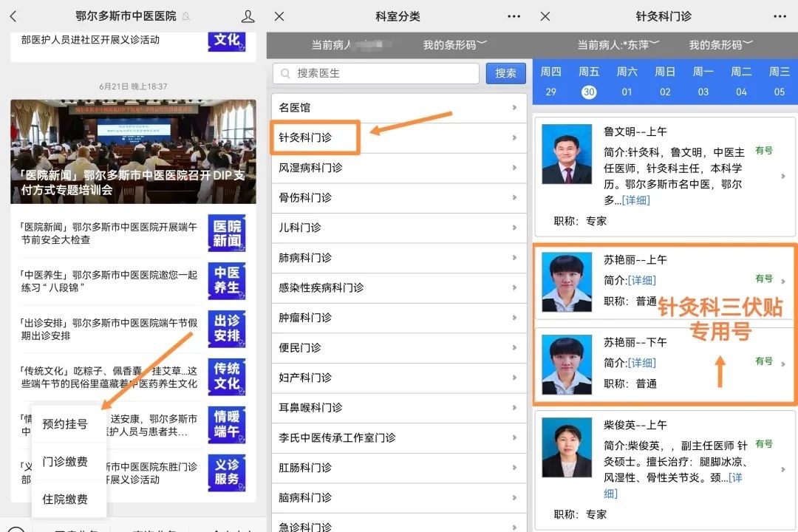Select 预约挂号 from the popup menu

65,423
